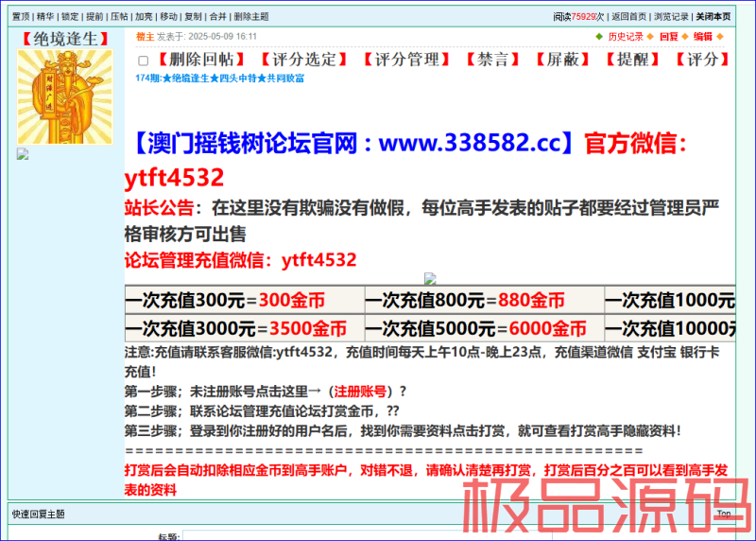This screenshot has width=756, height=541.
Task: Click broken image above recharge table
Action: point(430,278)
